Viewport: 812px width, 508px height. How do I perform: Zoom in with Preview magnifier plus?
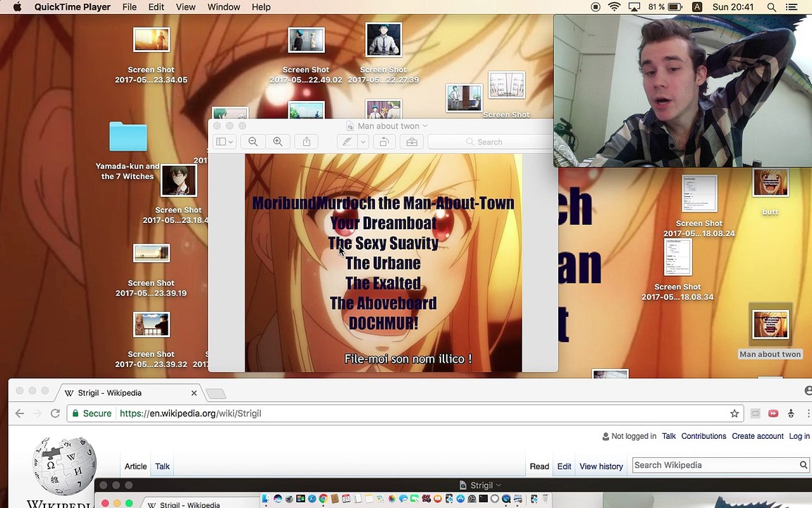click(278, 142)
